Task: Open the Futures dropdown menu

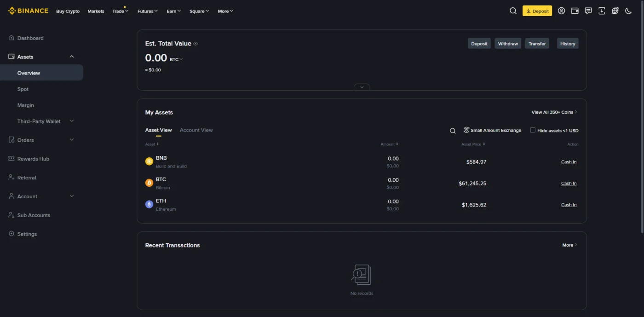Action: click(x=148, y=11)
